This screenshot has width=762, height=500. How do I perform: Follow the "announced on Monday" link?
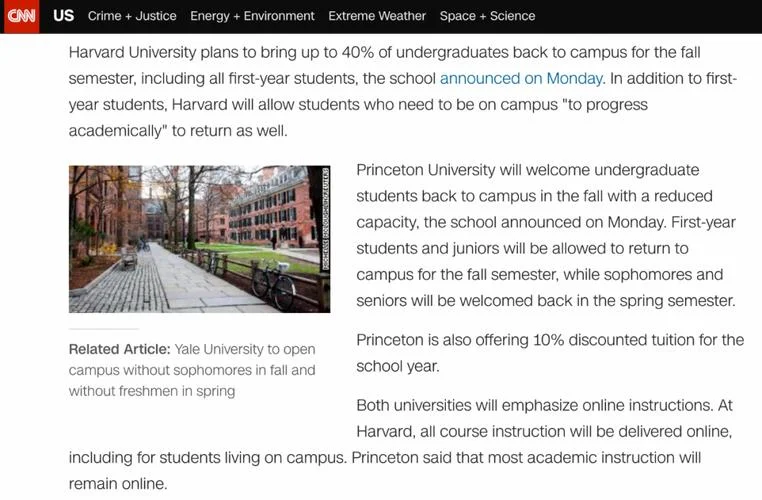point(522,78)
